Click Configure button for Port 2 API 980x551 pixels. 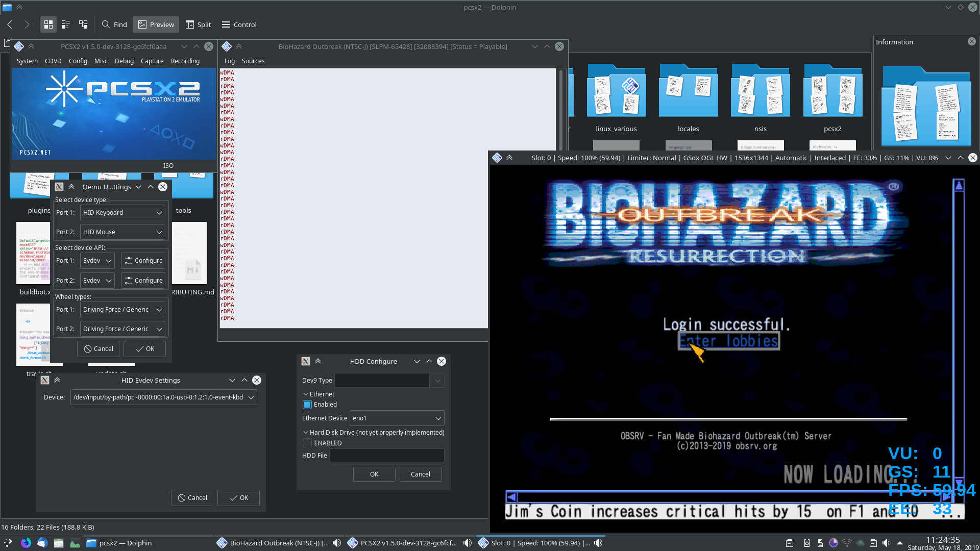(x=143, y=281)
